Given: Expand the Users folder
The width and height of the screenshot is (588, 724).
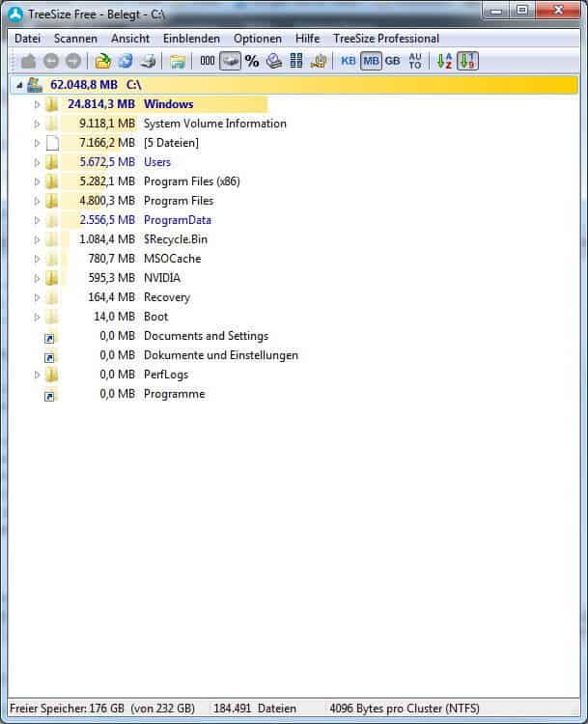Looking at the screenshot, I should coord(37,162).
